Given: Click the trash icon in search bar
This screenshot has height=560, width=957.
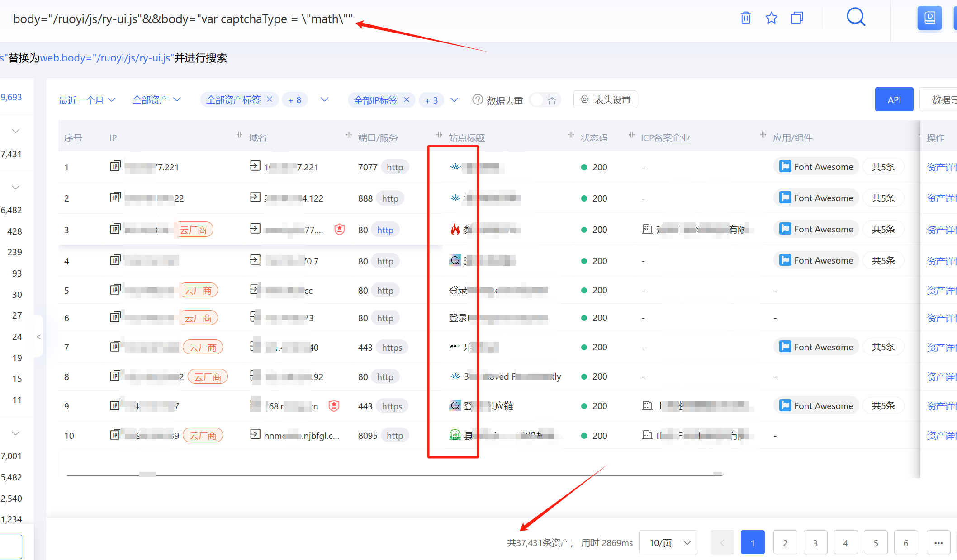Looking at the screenshot, I should click(746, 18).
